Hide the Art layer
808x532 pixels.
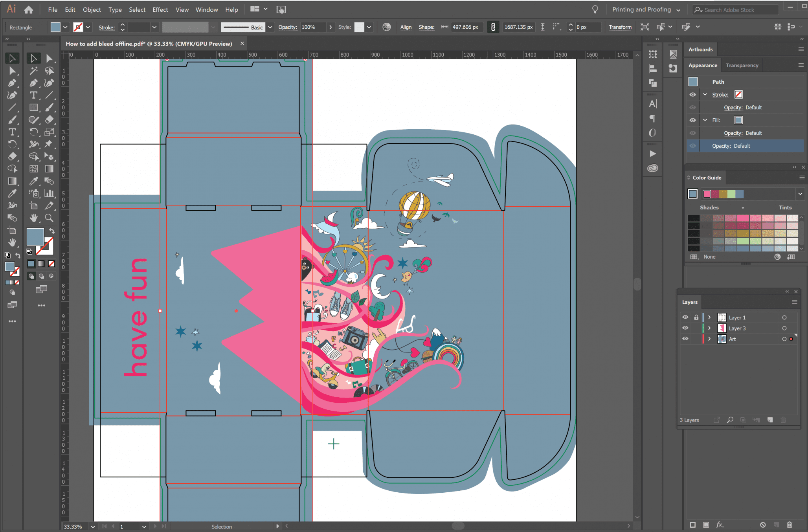coord(685,339)
